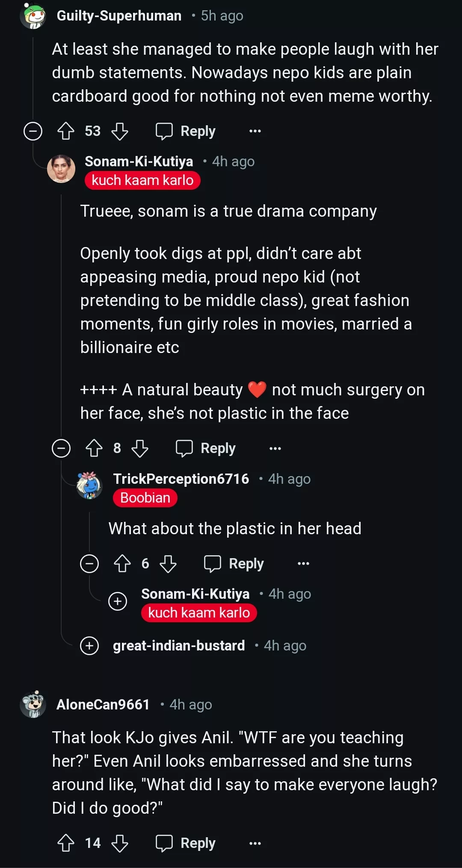Reply to Guilty-Superhuman's comment
Image resolution: width=462 pixels, height=868 pixels.
[x=186, y=131]
